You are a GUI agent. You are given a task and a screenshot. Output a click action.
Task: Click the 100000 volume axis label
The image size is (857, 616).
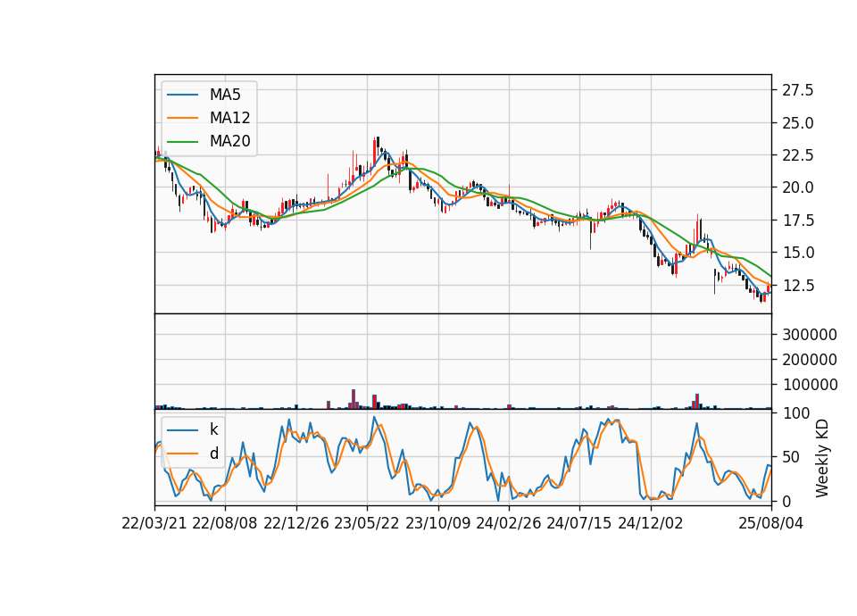point(810,385)
